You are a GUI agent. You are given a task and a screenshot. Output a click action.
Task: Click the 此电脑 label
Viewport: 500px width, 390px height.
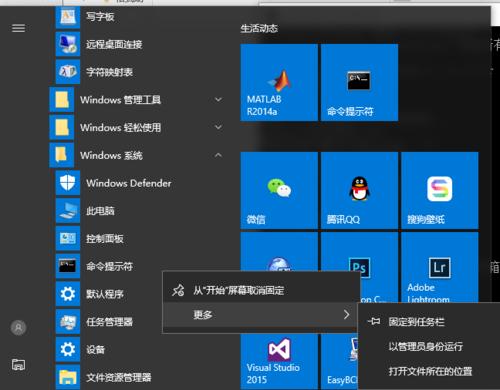[x=100, y=211]
